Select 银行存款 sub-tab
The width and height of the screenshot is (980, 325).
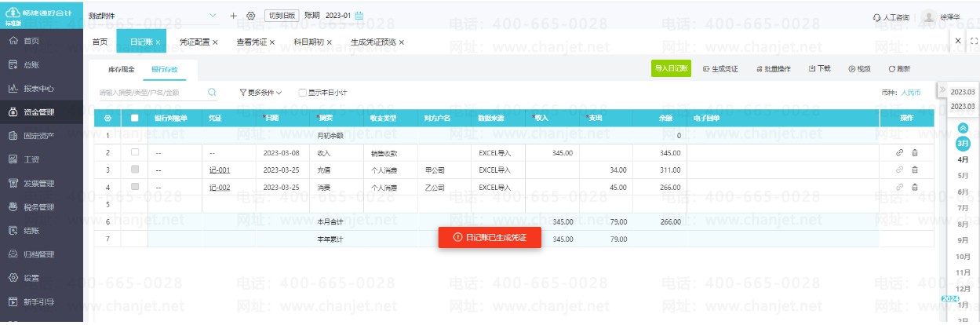pyautogui.click(x=165, y=70)
